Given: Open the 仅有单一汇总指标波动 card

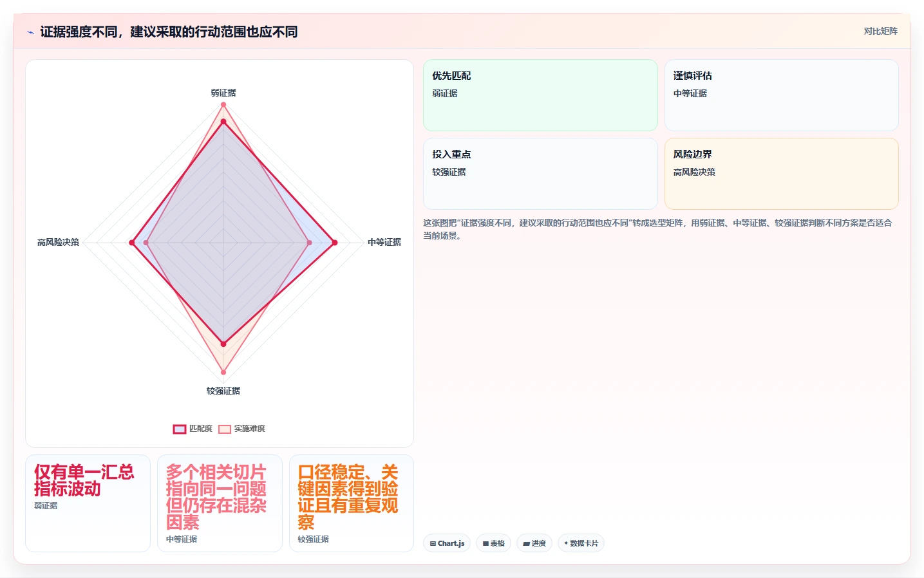Looking at the screenshot, I should coord(88,503).
